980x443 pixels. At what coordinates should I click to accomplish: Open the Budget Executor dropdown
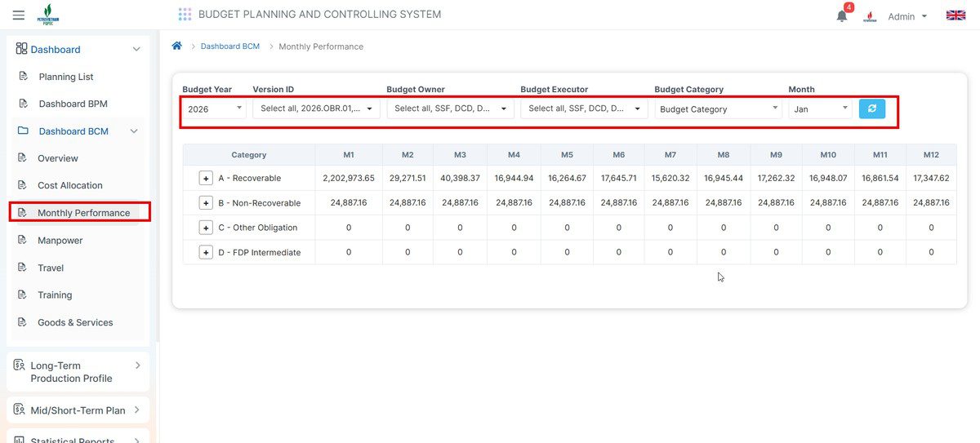click(x=584, y=109)
